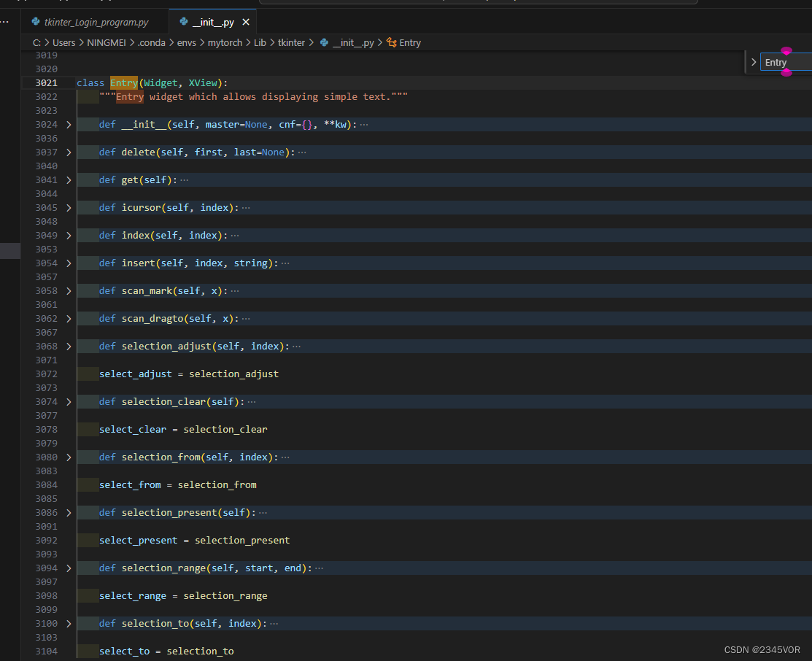Screen dimensions: 812x661
Task: Click the find input containing Entry
Action: tap(786, 62)
